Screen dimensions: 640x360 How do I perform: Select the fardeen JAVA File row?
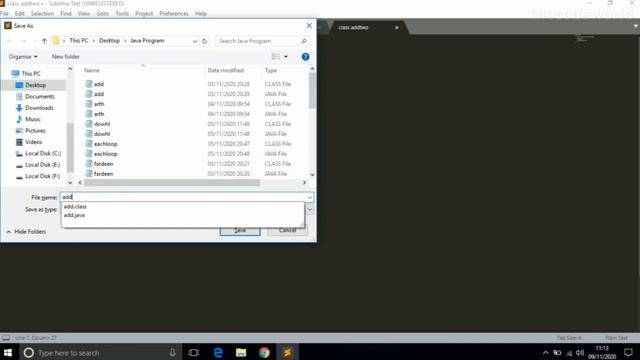click(196, 174)
